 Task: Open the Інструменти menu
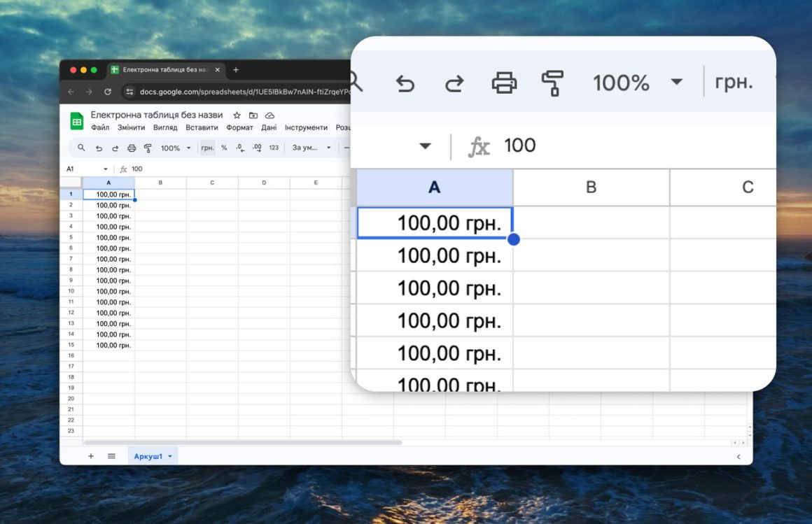(306, 128)
